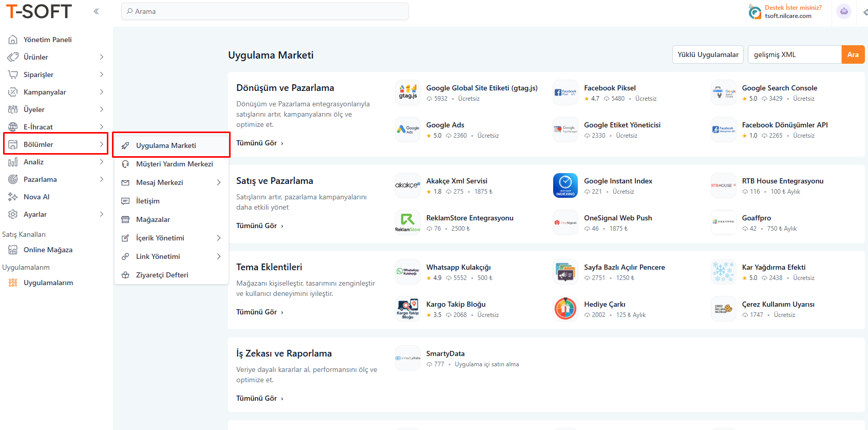Expand the E-İhracat sidebar menu
The image size is (868, 430).
(101, 127)
